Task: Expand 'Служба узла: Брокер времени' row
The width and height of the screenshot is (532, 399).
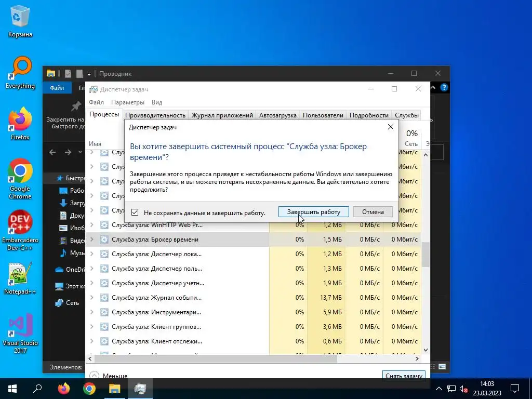Action: 91,239
